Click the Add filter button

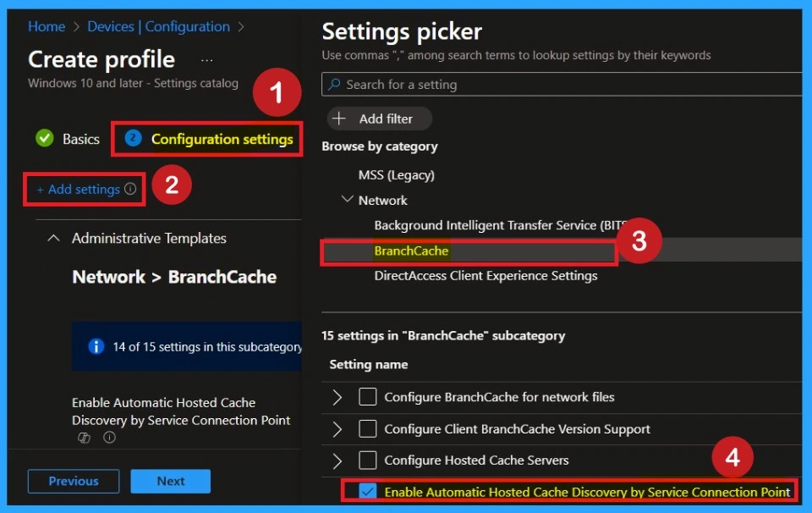point(379,119)
